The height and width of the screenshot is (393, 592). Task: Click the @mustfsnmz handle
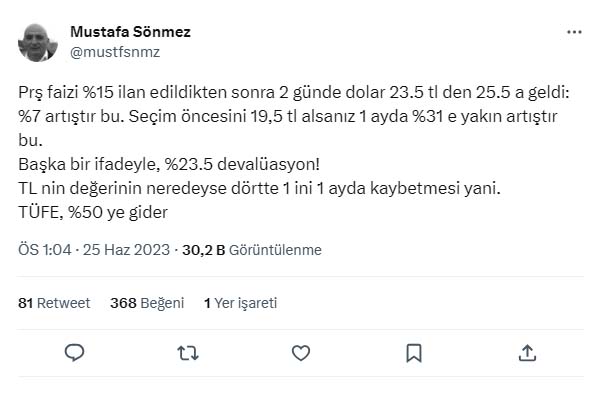(x=115, y=52)
